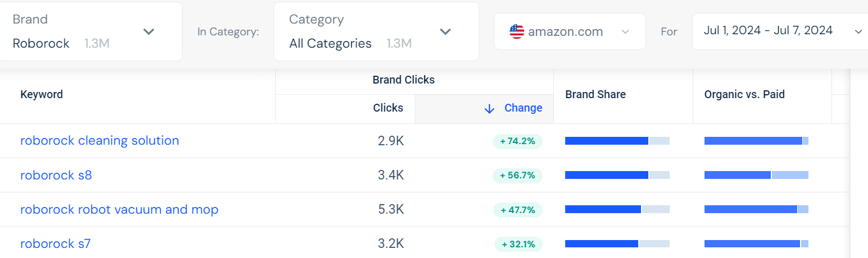868x258 pixels.
Task: Click the Brand Share column header
Action: point(595,94)
